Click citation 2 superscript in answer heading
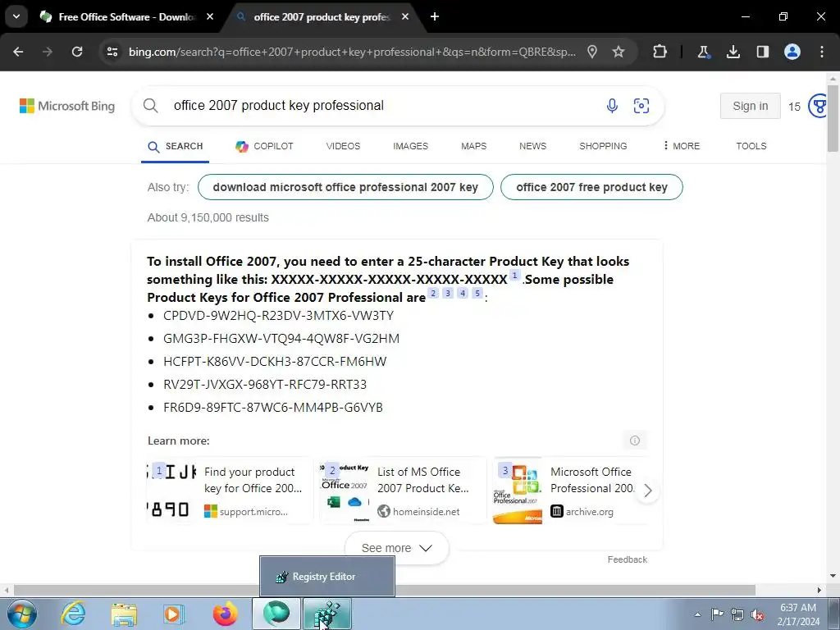The width and height of the screenshot is (840, 630). point(433,293)
